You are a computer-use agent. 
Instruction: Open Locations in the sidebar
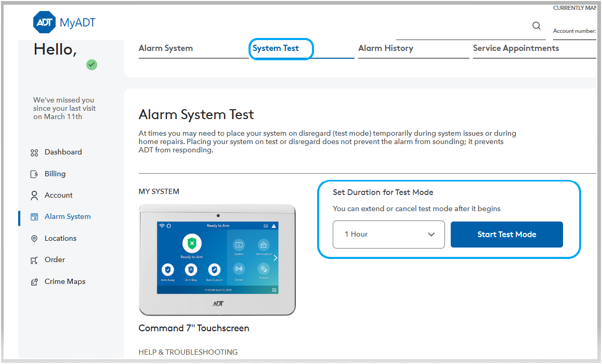(60, 238)
